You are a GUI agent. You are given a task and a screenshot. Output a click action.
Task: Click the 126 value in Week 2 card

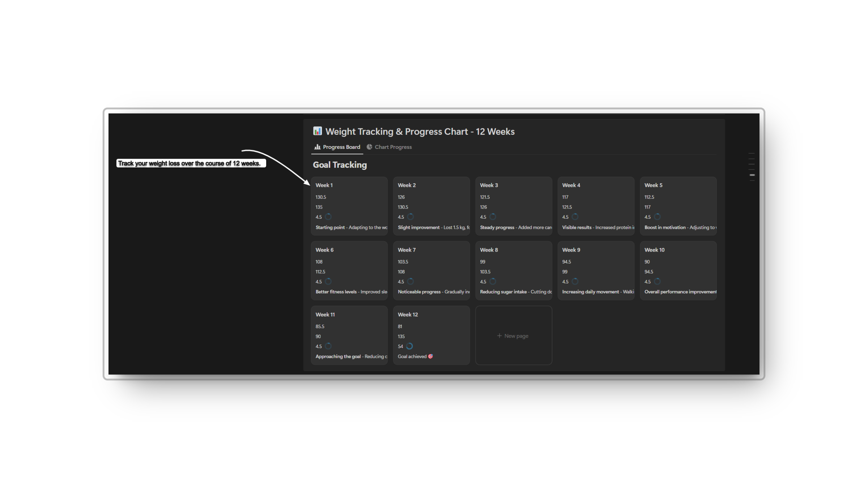pos(401,197)
